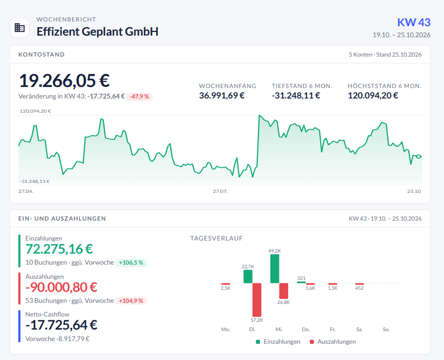Select the Effizient Geplant GmbH title
The image size is (444, 360).
97,32
